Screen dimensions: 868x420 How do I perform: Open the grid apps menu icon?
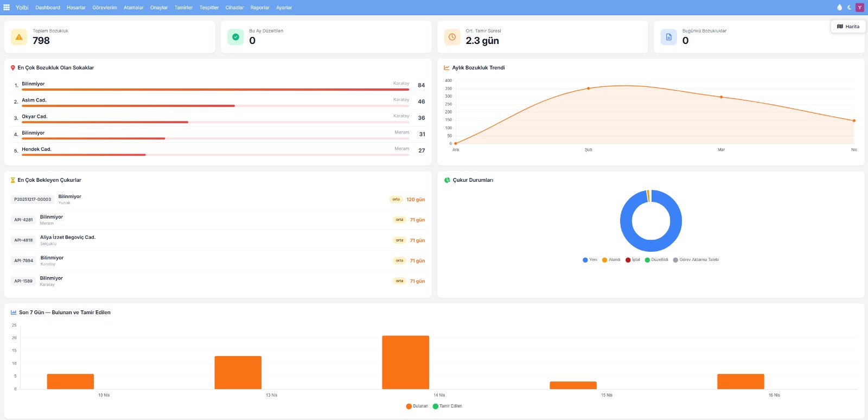pos(7,8)
